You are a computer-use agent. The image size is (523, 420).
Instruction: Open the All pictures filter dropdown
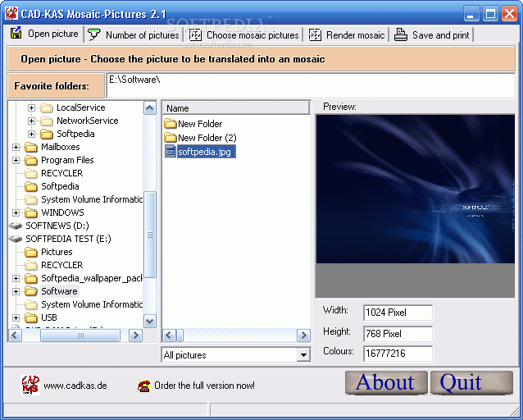303,355
